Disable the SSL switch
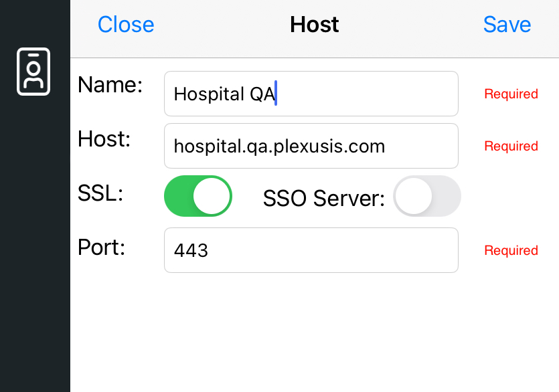The width and height of the screenshot is (559, 392). tap(198, 196)
